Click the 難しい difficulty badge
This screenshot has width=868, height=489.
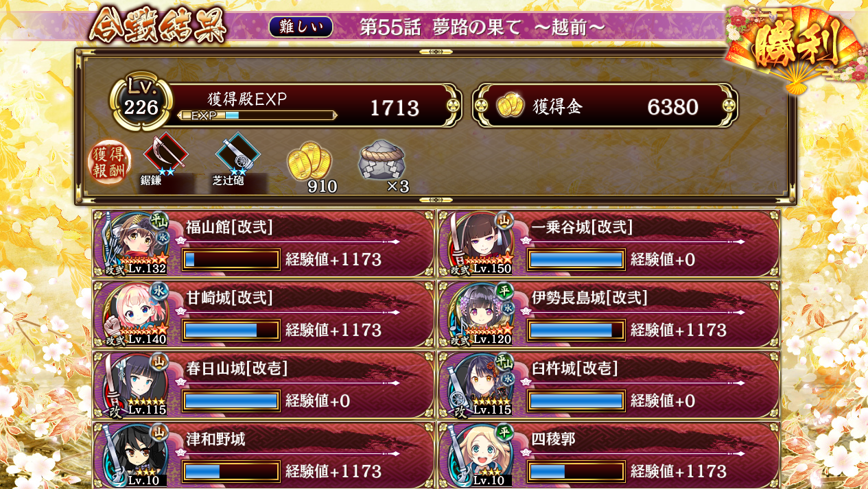click(x=301, y=27)
